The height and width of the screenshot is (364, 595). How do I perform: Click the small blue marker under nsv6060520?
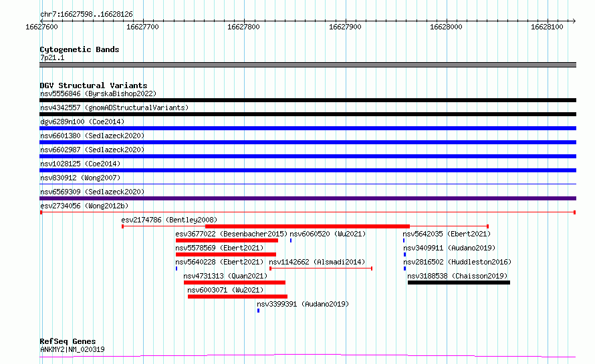coord(291,240)
